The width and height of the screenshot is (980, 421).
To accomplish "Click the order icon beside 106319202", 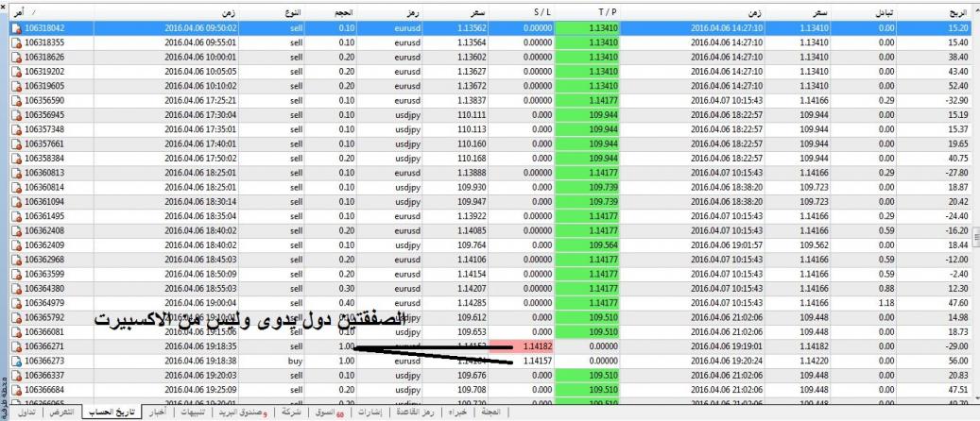I will point(17,71).
